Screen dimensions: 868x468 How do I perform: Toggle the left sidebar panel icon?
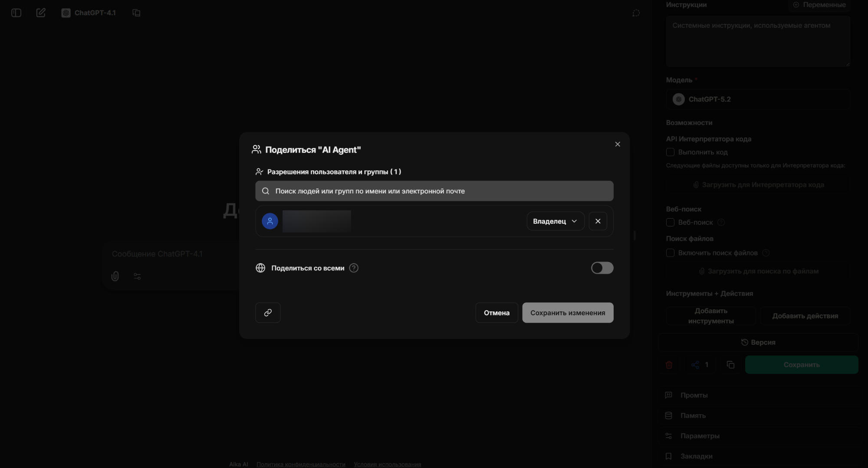tap(16, 13)
